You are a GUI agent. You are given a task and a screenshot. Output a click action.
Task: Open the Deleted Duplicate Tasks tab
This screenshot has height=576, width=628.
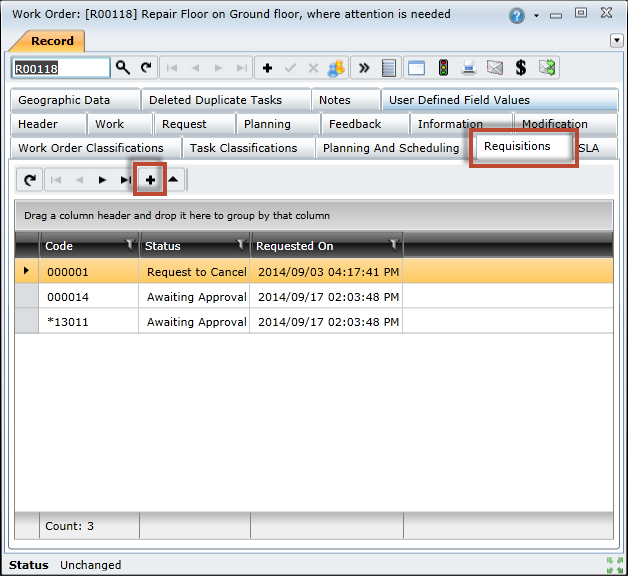pyautogui.click(x=215, y=100)
